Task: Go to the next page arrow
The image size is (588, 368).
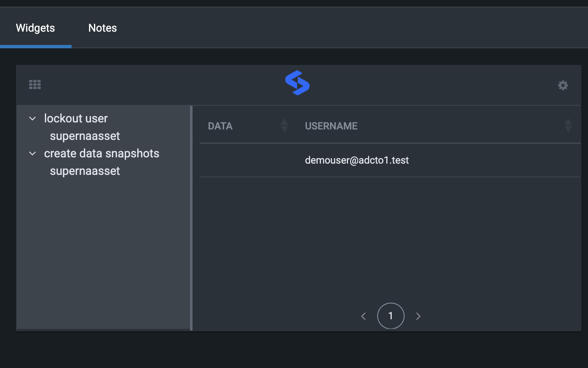Action: point(418,316)
